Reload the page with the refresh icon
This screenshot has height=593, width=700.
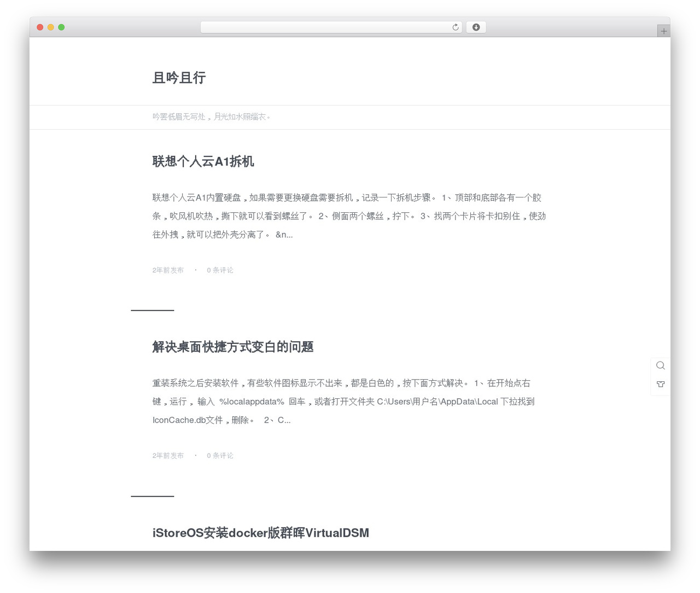[456, 27]
